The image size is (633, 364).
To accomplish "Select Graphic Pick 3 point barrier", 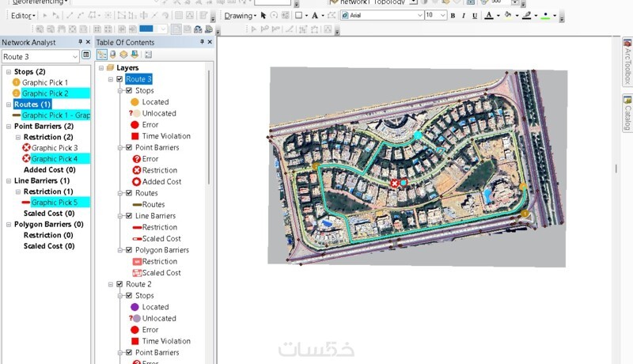I will [x=55, y=148].
